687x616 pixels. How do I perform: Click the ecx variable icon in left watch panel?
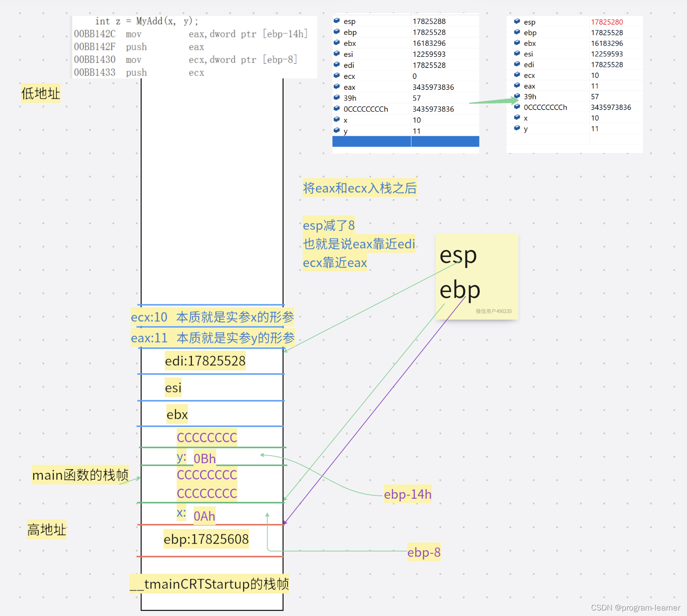[x=337, y=76]
